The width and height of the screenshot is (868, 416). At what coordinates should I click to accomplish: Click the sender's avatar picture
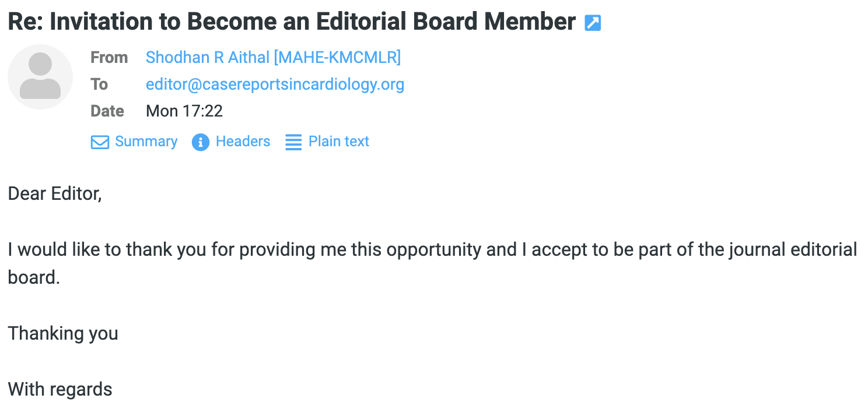pyautogui.click(x=40, y=77)
